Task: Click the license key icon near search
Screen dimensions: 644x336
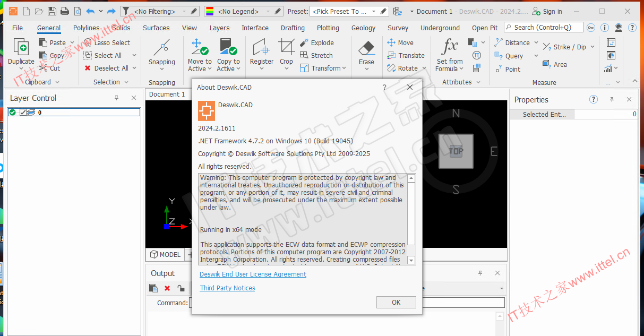Action: [591, 28]
